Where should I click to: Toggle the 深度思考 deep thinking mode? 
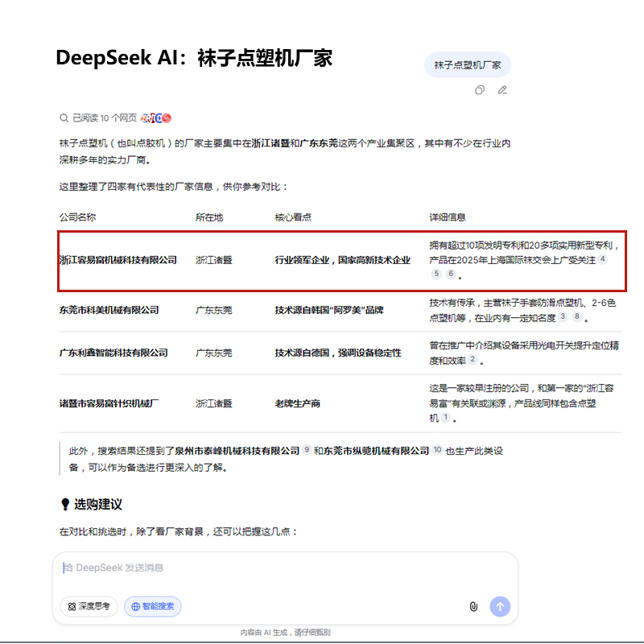(89, 606)
